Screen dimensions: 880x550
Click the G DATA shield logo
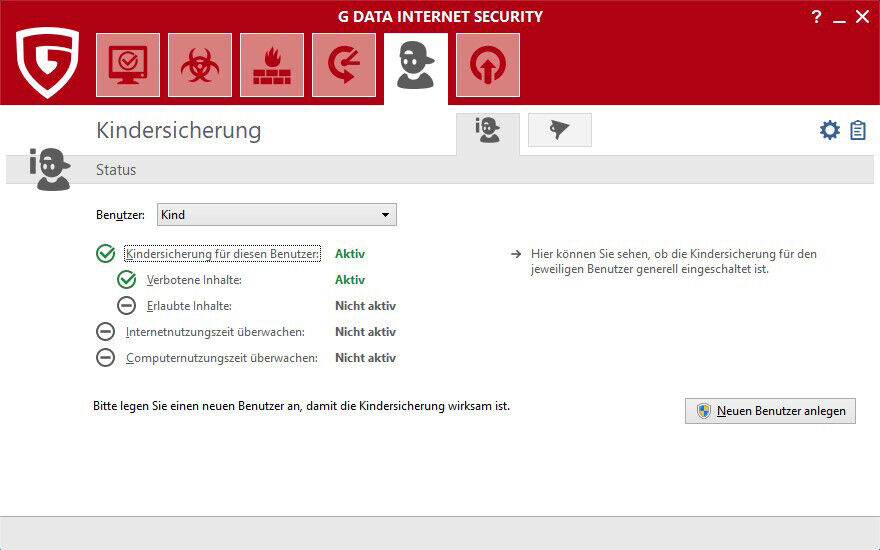coord(47,62)
